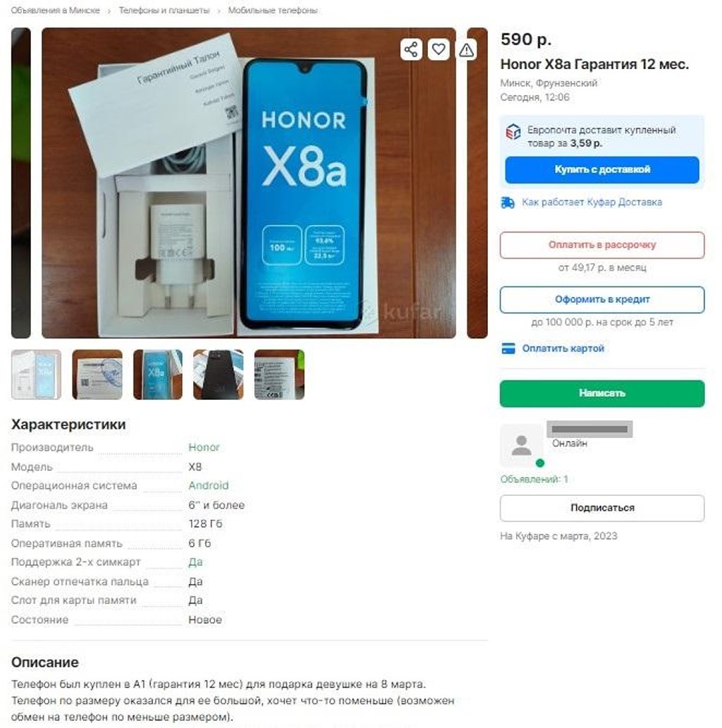This screenshot has height=728, width=722.
Task: Click the Europochta delivery logo icon
Action: pos(513,133)
